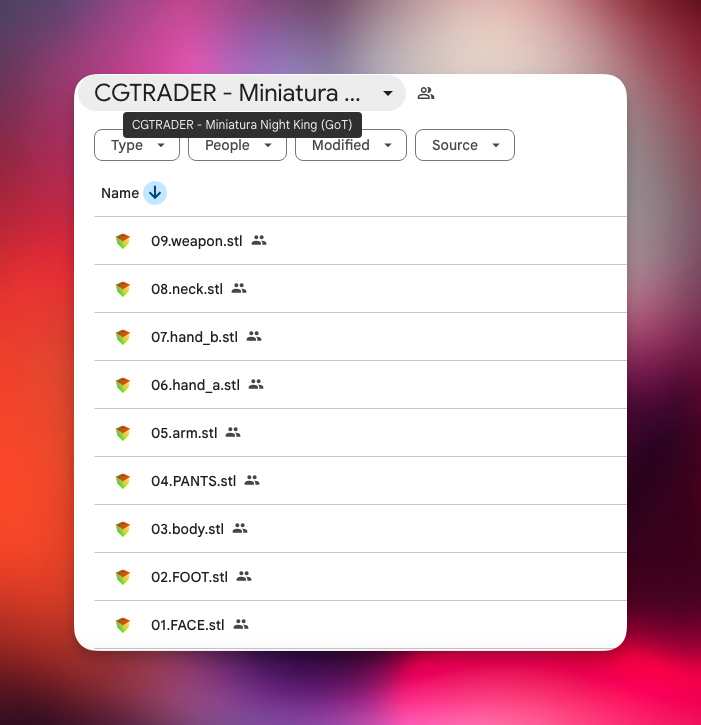Click the file icon for 08.neck.stl
Viewport: 701px width, 725px height.
pyautogui.click(x=123, y=289)
